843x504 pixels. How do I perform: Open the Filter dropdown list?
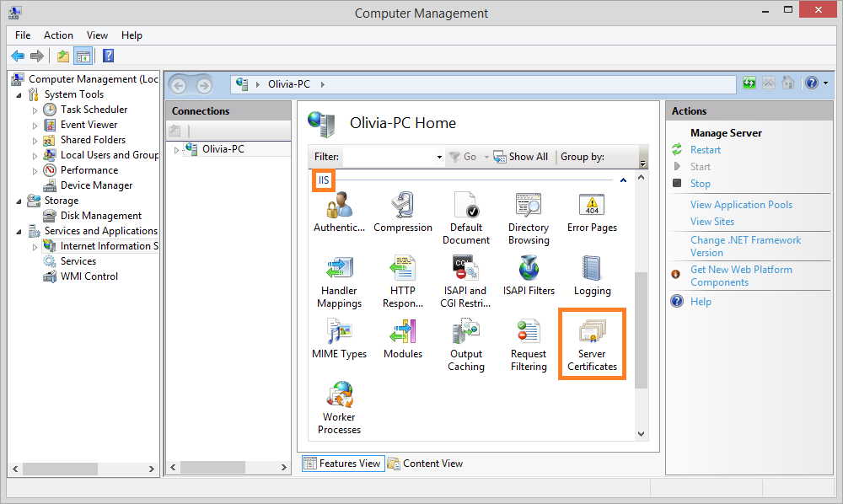pos(439,157)
